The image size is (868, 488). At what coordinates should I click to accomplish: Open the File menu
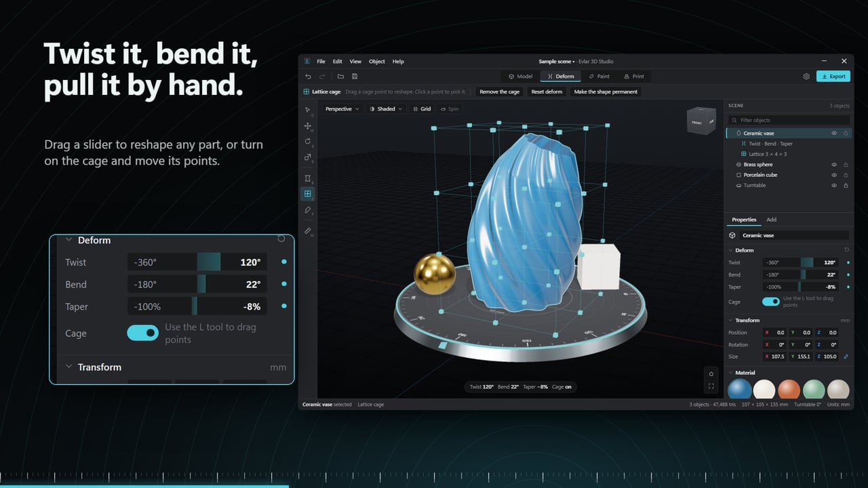(321, 62)
